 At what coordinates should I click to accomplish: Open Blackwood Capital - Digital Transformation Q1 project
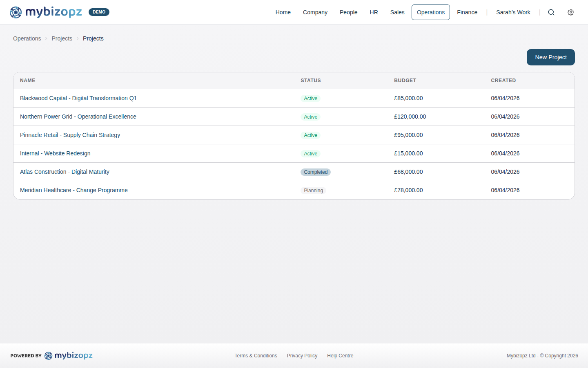coord(78,98)
